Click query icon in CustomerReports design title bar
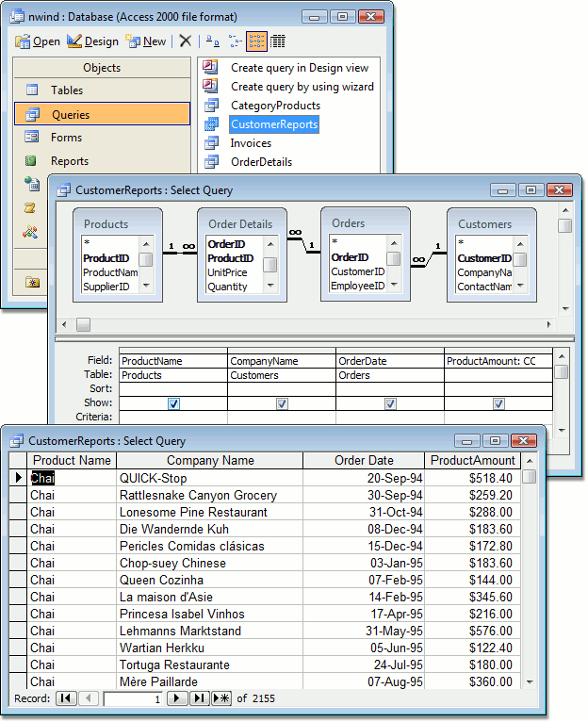 (x=63, y=190)
